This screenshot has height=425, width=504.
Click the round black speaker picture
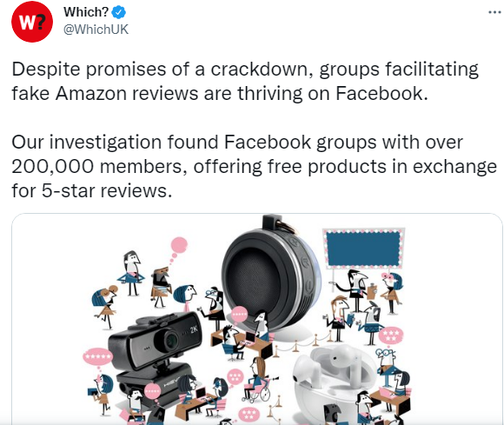(270, 275)
